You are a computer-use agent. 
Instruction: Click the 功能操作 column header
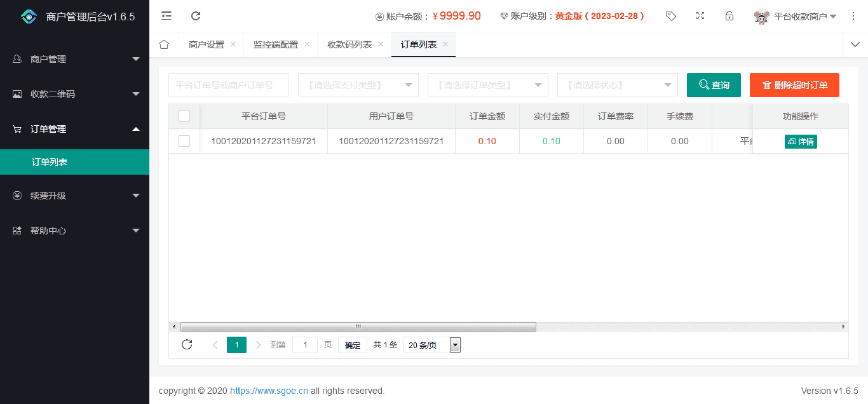[x=801, y=116]
